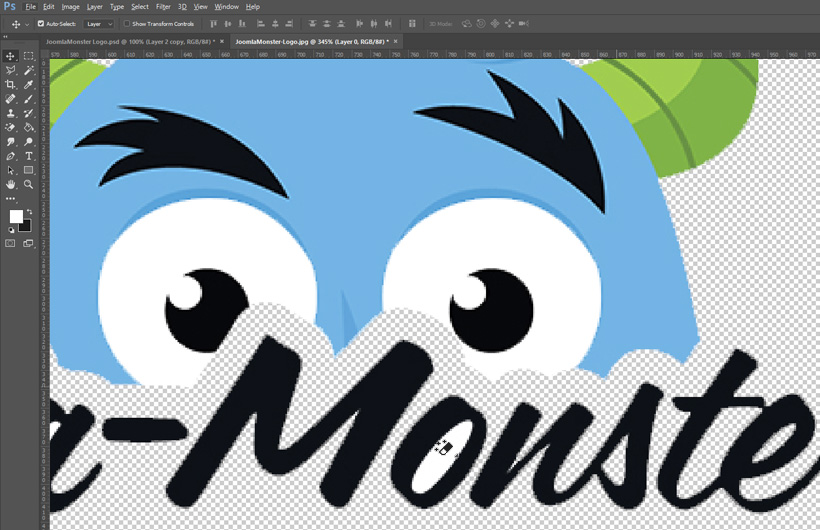Select the Rectangle shape tool

[x=28, y=170]
